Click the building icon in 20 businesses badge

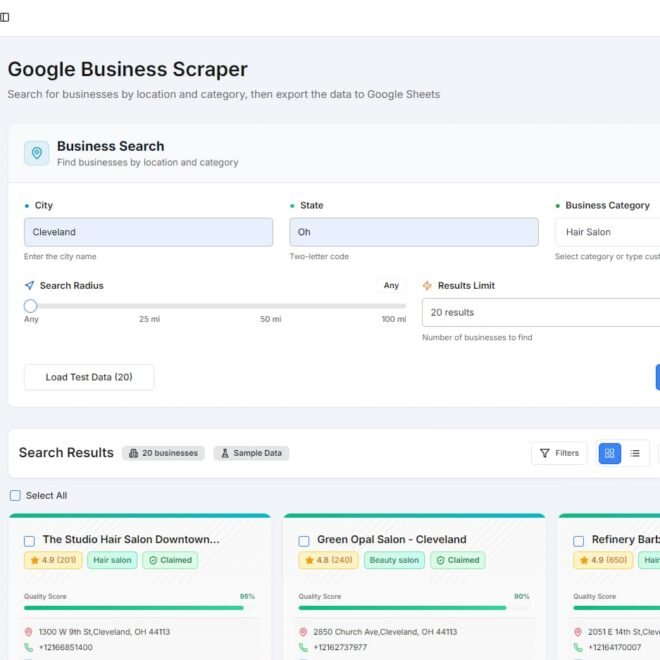133,453
